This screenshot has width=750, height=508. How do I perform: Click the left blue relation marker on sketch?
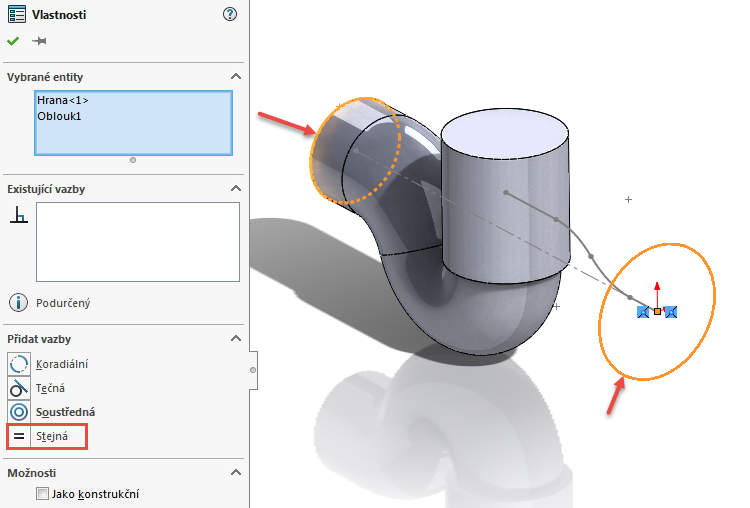(x=643, y=312)
